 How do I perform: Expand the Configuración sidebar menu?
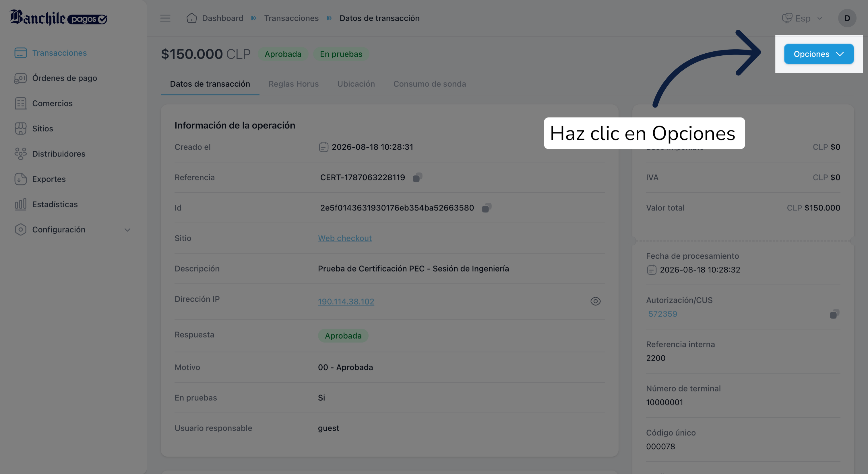click(x=73, y=230)
